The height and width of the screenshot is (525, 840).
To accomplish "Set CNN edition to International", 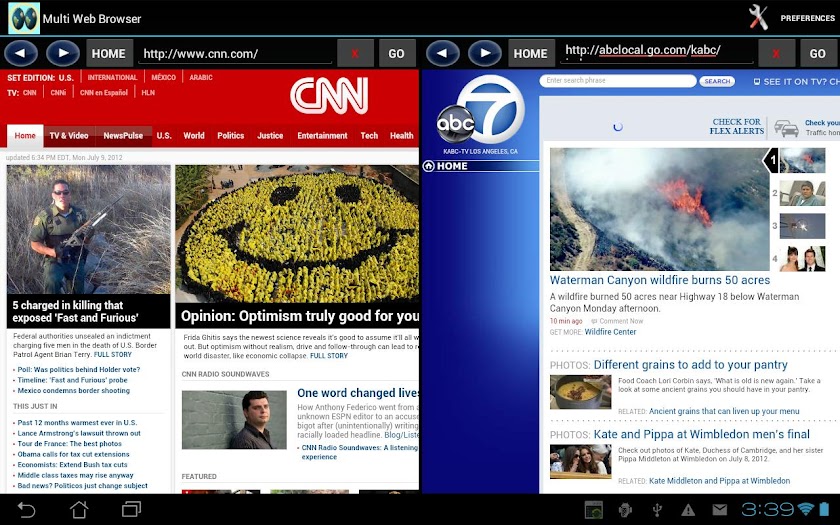I will coord(112,78).
